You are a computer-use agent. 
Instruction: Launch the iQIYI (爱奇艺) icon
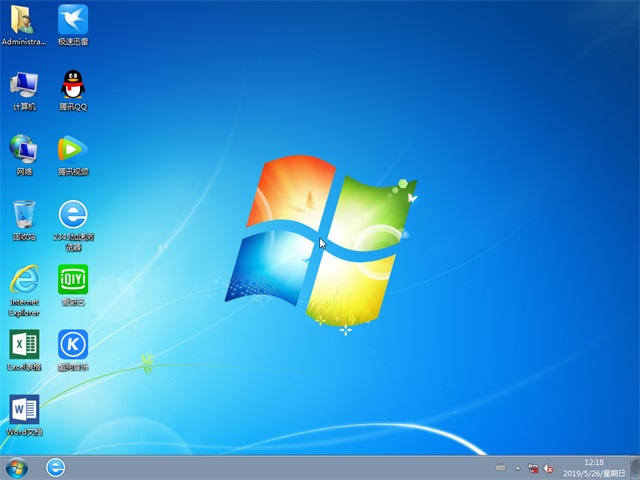pos(72,280)
